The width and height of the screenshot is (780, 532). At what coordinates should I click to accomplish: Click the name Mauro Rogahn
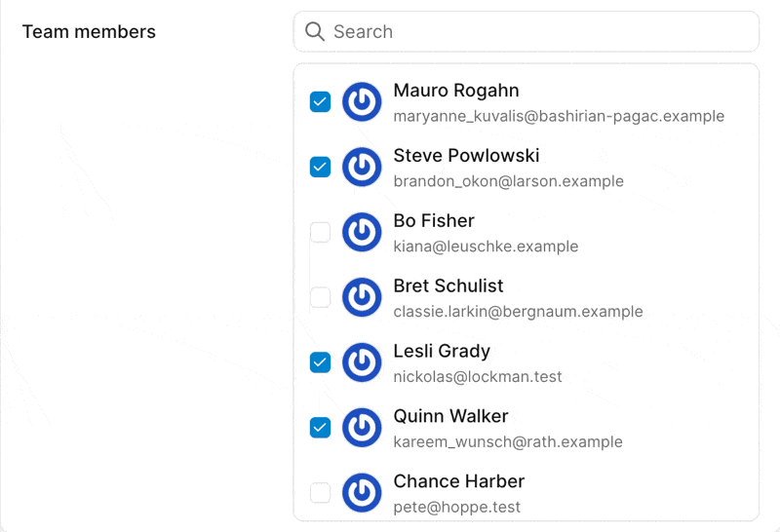(x=456, y=91)
